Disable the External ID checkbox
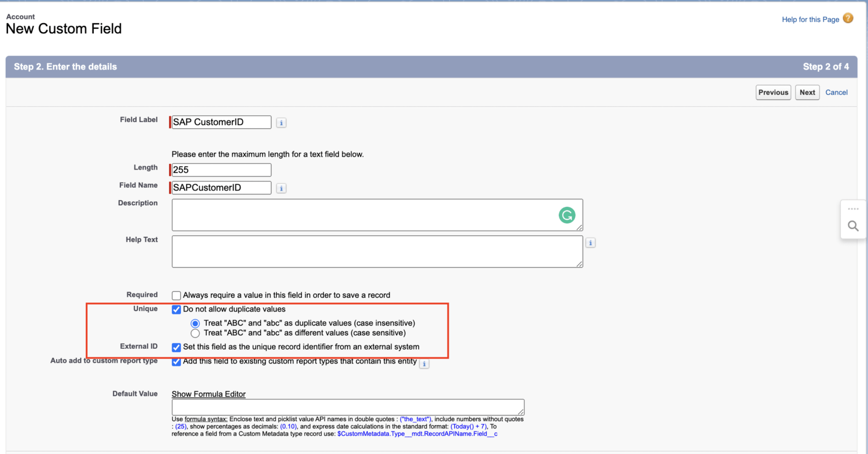 click(x=176, y=347)
